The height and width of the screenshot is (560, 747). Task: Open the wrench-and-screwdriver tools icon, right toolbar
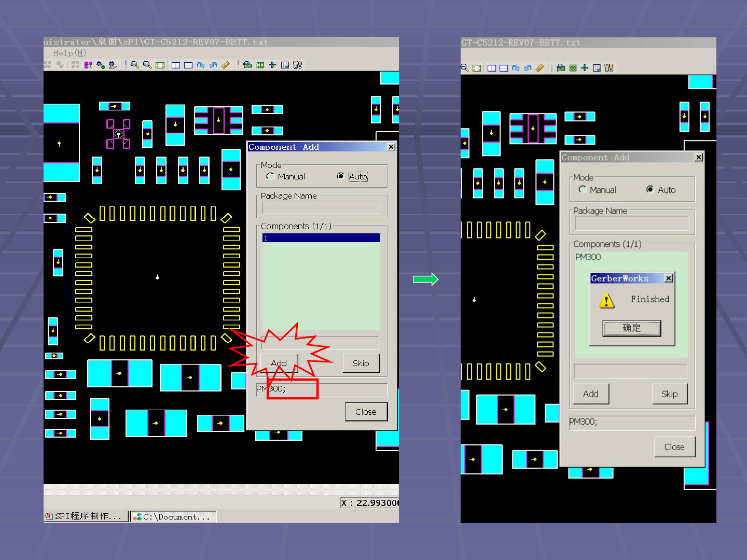tap(609, 68)
